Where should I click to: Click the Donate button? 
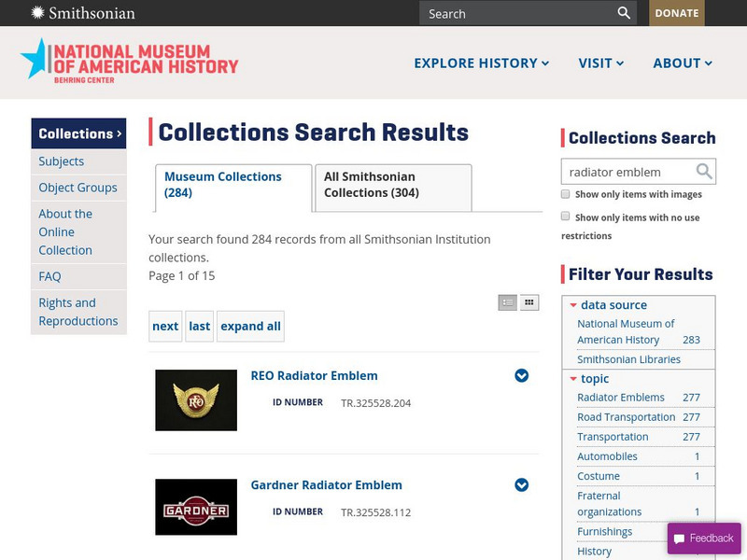(x=677, y=13)
